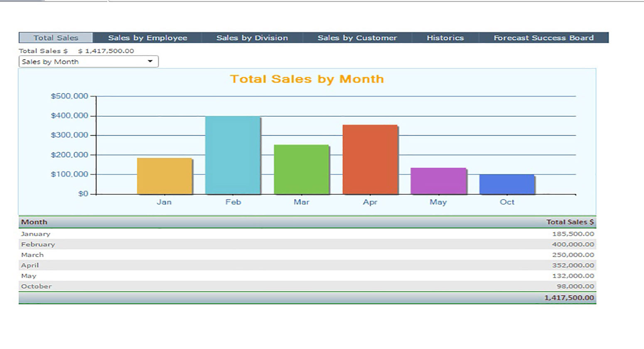The image size is (644, 349).
Task: Open the Forecast Success Board tab
Action: (x=543, y=38)
